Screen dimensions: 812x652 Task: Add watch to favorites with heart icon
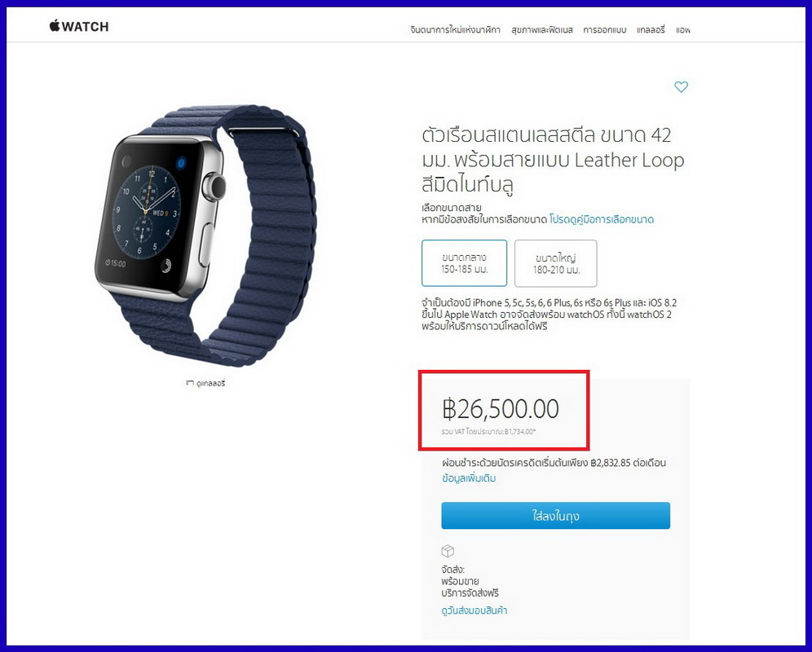pyautogui.click(x=681, y=86)
